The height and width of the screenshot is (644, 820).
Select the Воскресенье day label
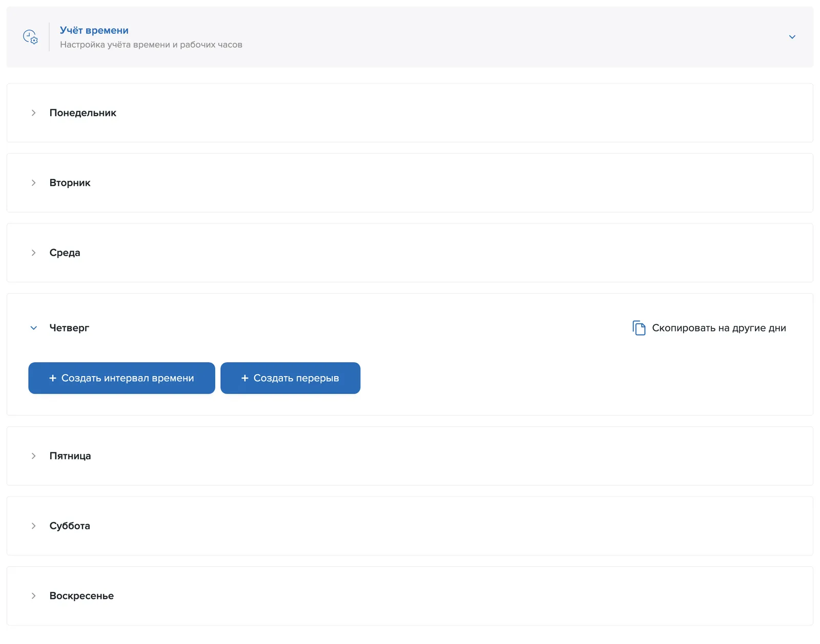coord(81,596)
